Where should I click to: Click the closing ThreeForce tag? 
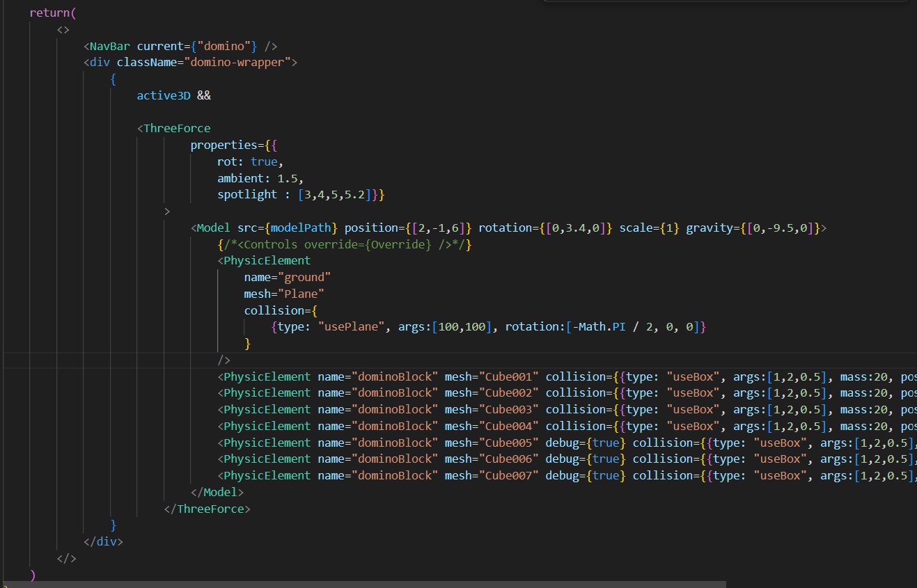[207, 509]
